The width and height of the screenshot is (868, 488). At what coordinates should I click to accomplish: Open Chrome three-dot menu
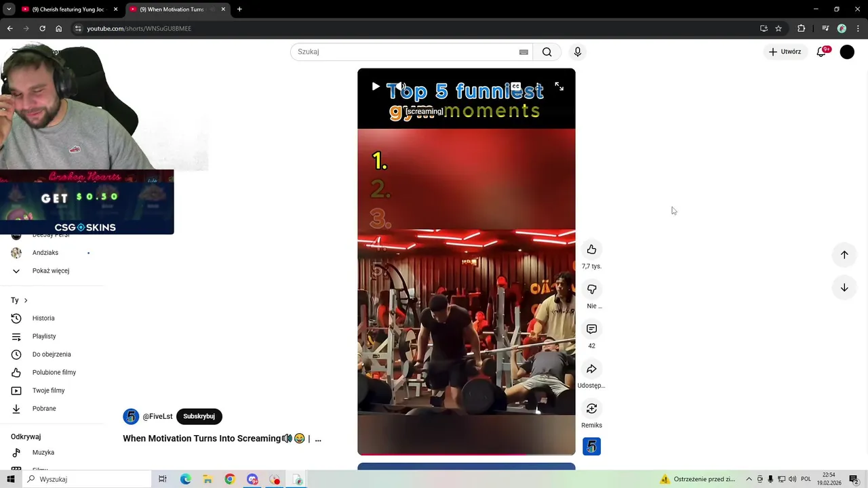[x=858, y=28]
